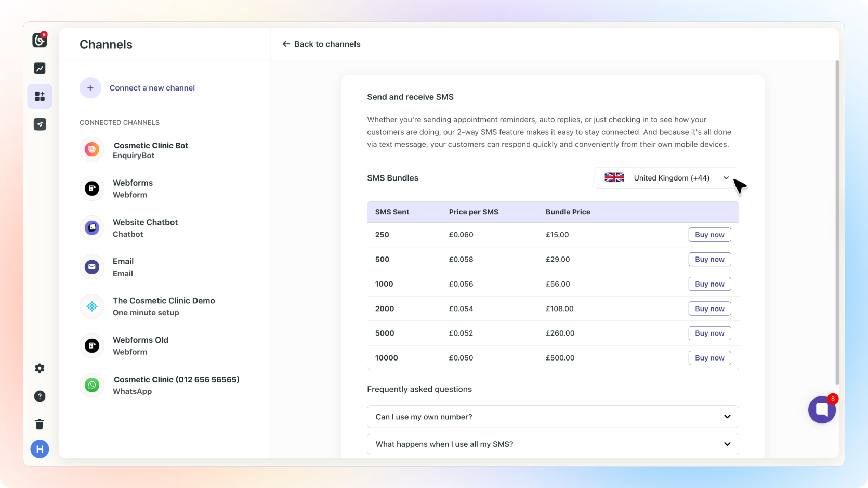Click the Connect a new channel link

point(152,88)
